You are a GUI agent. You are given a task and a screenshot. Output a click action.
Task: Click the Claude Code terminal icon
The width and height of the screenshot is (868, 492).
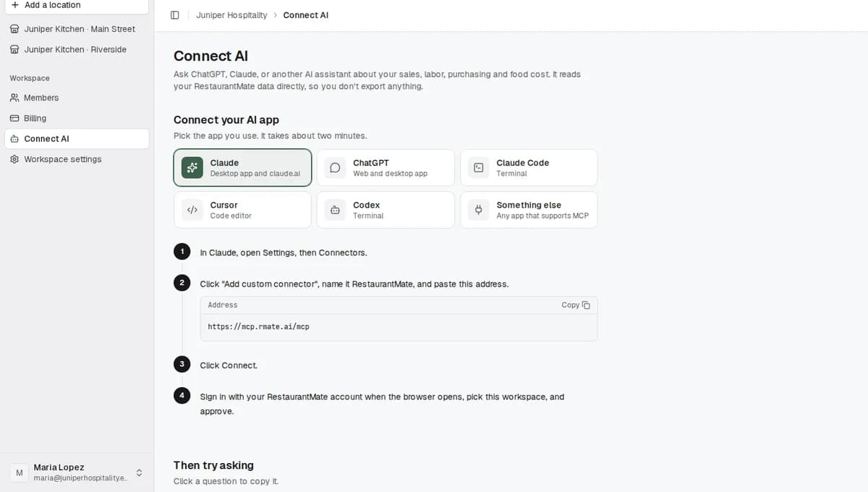[478, 168]
